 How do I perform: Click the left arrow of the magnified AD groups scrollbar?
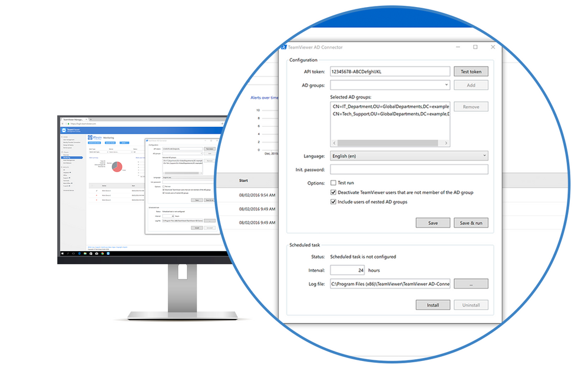click(x=335, y=143)
